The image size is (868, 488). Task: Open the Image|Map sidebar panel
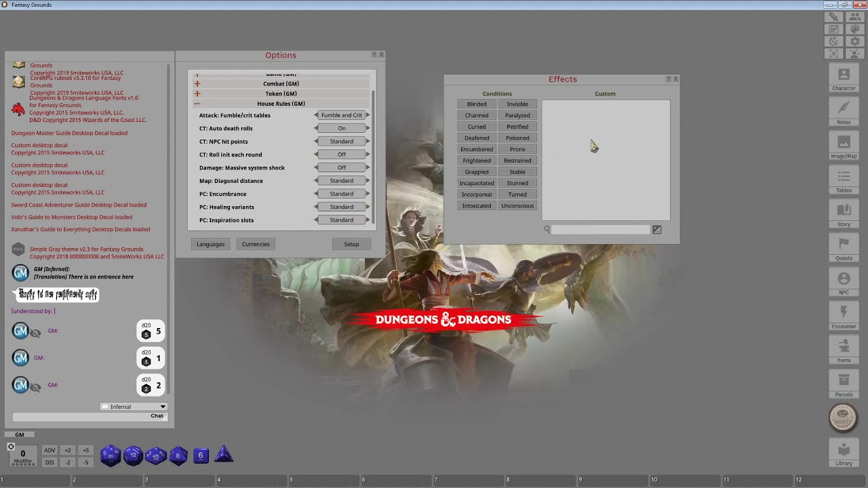844,146
